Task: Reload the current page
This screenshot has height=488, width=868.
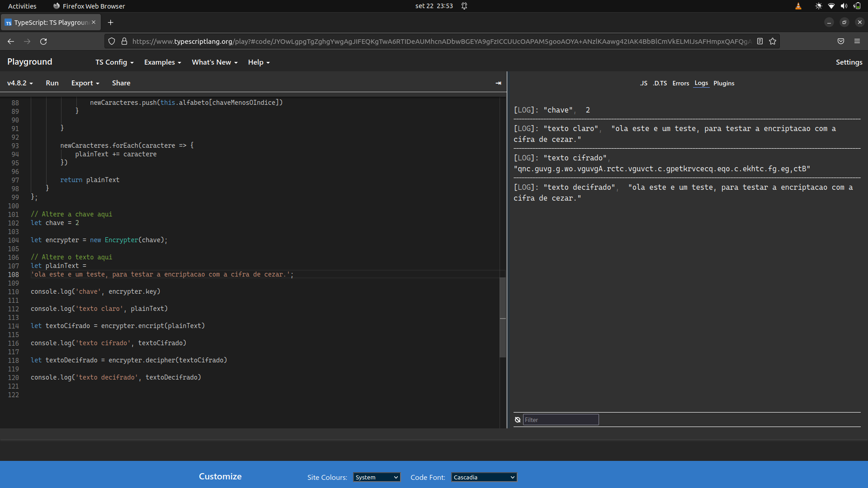Action: pyautogui.click(x=43, y=41)
